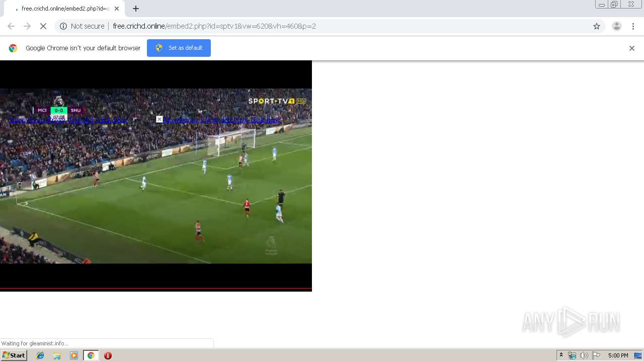Image resolution: width=644 pixels, height=362 pixels.
Task: Click the right Anonymous Proxy detected link
Action: (x=222, y=120)
